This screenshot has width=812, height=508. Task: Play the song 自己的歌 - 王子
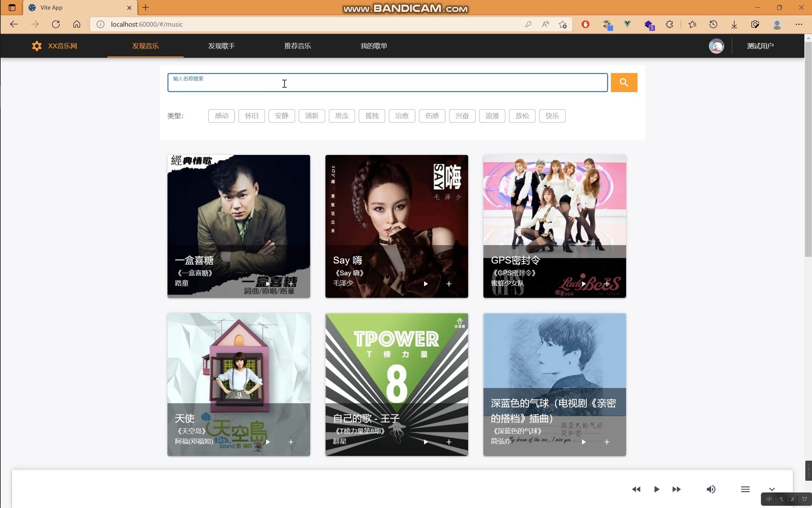point(425,442)
